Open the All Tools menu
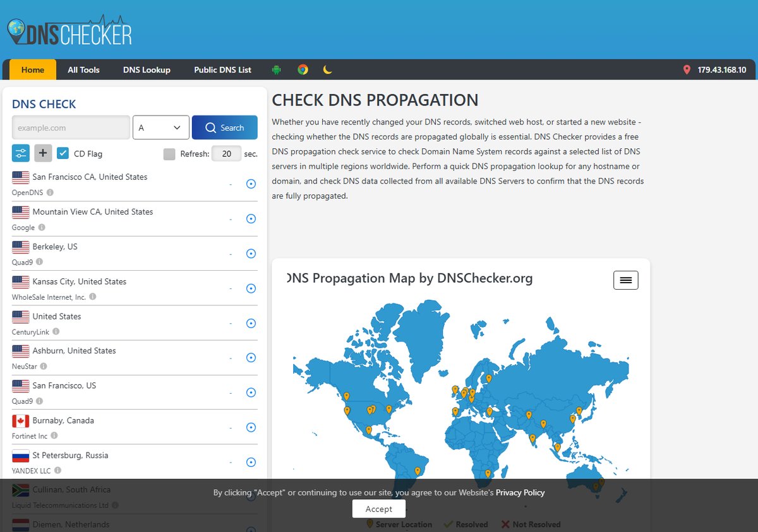 pyautogui.click(x=83, y=69)
